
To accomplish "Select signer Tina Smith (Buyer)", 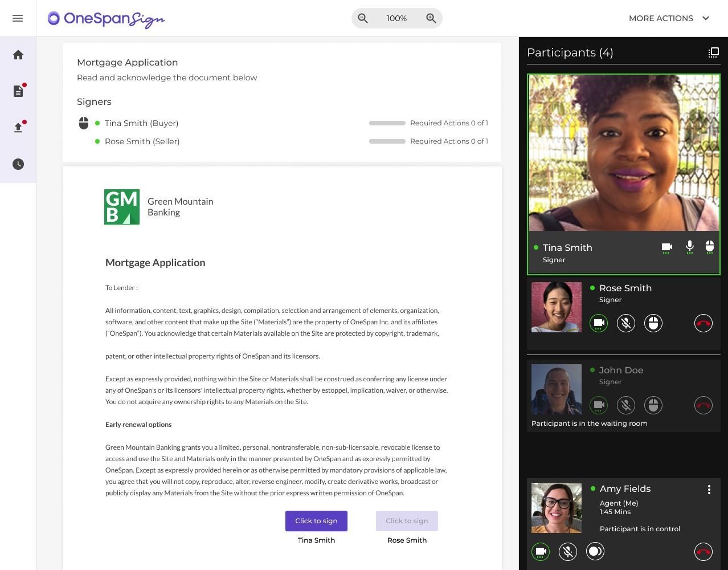I will 141,123.
